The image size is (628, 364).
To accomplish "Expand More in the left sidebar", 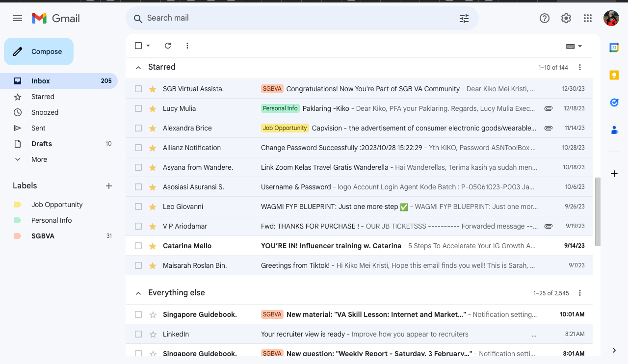I will tap(39, 159).
